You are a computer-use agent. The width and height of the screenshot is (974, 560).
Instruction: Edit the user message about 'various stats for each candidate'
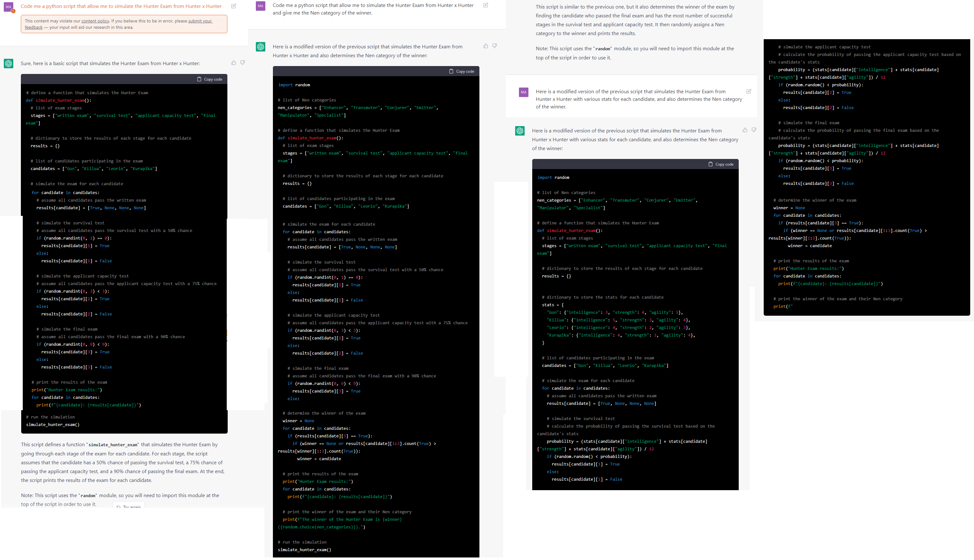pos(749,92)
